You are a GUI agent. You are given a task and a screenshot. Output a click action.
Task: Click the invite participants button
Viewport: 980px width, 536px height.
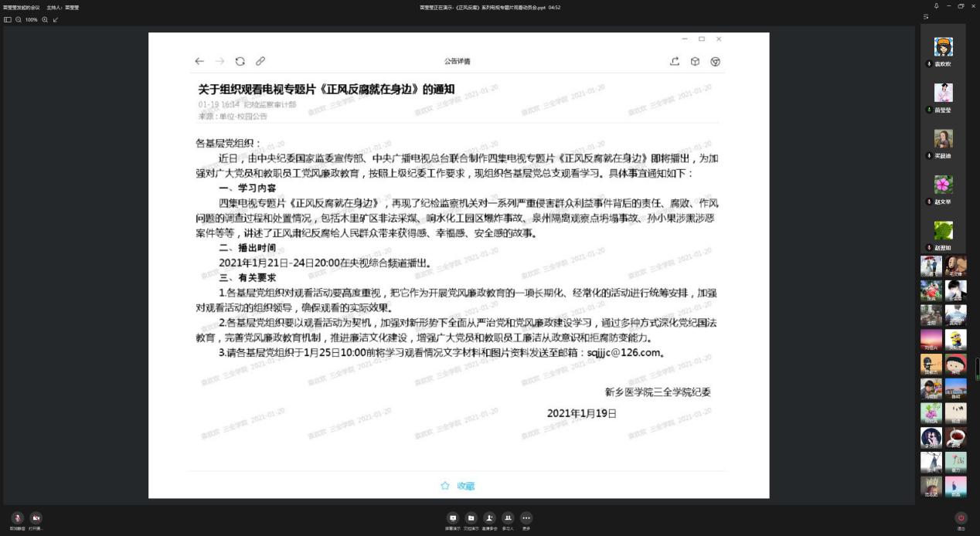[489, 518]
